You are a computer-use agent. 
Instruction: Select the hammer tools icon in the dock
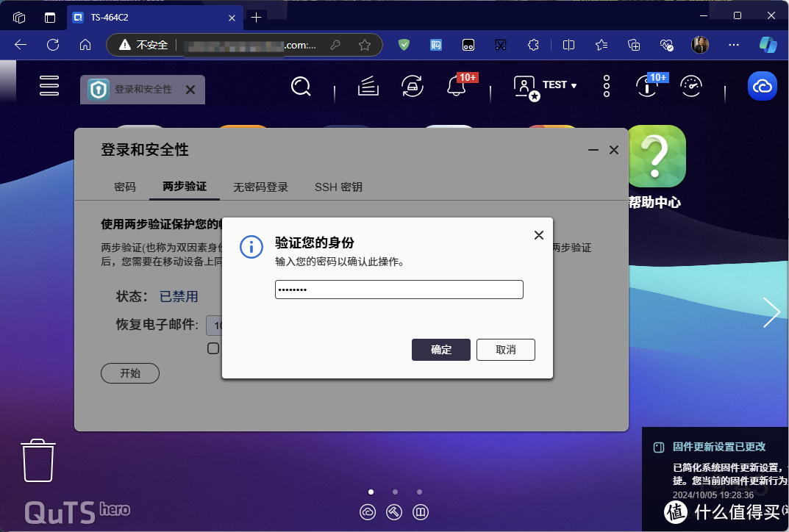[x=394, y=512]
